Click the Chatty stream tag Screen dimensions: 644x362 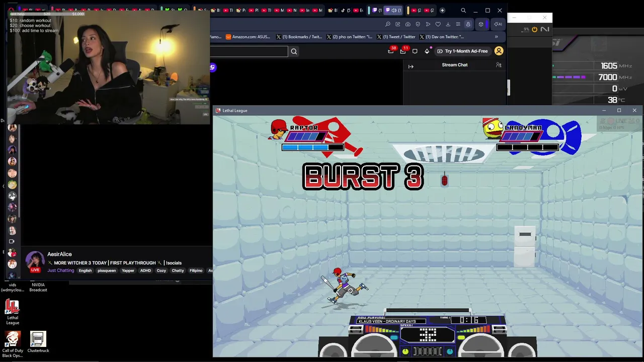pos(178,270)
